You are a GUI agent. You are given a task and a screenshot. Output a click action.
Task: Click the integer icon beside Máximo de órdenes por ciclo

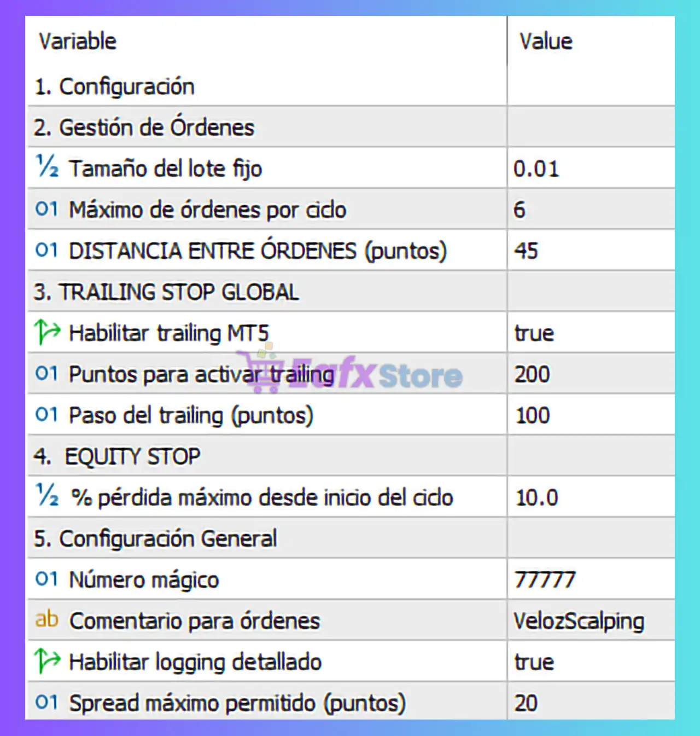point(46,209)
